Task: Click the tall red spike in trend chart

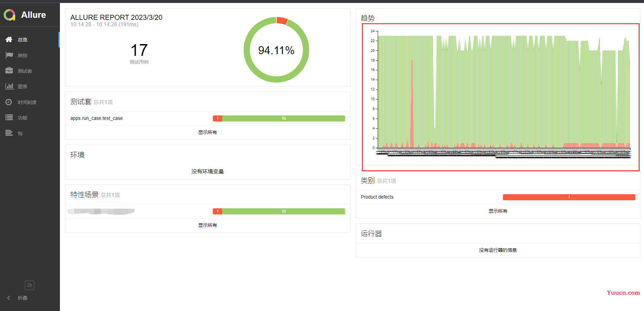Action: point(412,104)
